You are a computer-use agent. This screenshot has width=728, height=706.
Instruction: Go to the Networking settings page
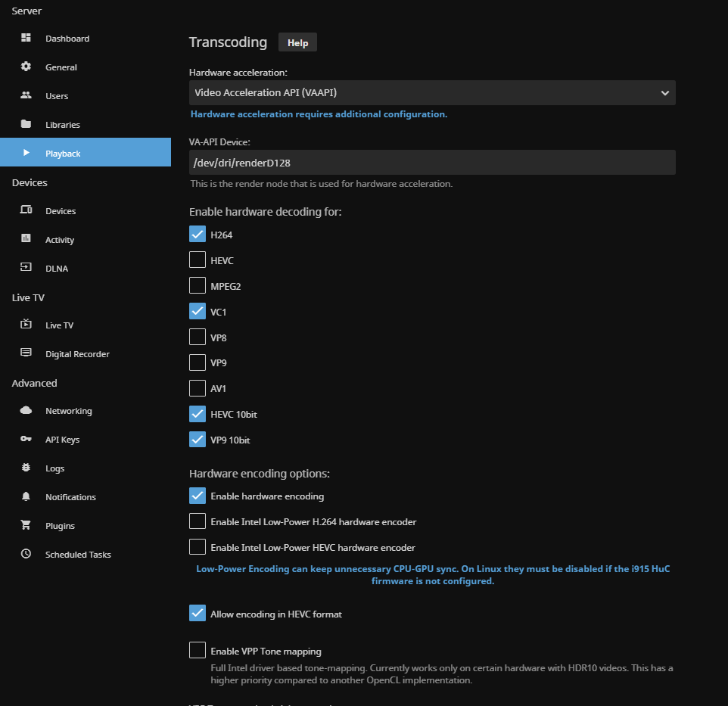tap(68, 411)
